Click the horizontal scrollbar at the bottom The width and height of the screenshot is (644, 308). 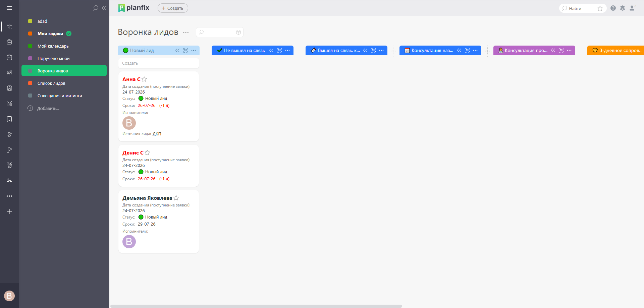256,306
